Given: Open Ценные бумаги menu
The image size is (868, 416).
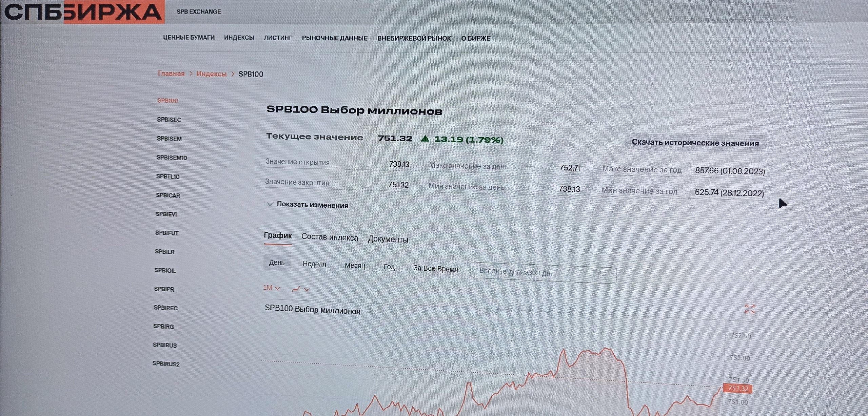Looking at the screenshot, I should [189, 37].
